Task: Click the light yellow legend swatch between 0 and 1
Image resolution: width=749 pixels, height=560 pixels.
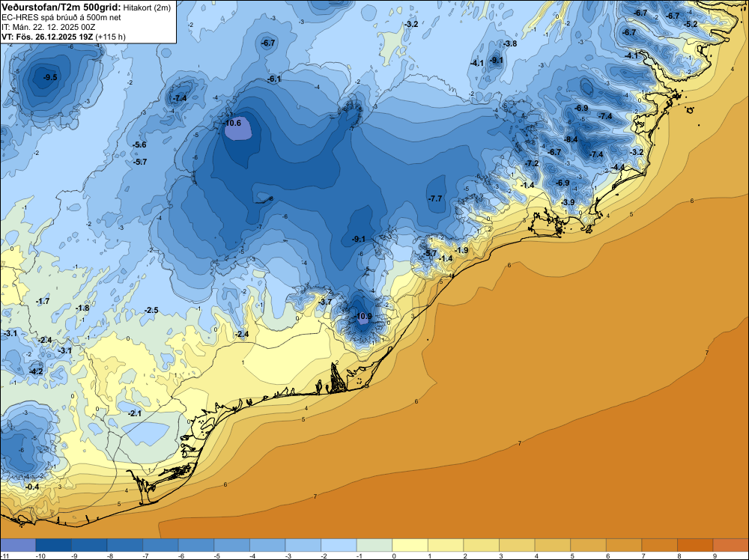Action: tap(410, 545)
